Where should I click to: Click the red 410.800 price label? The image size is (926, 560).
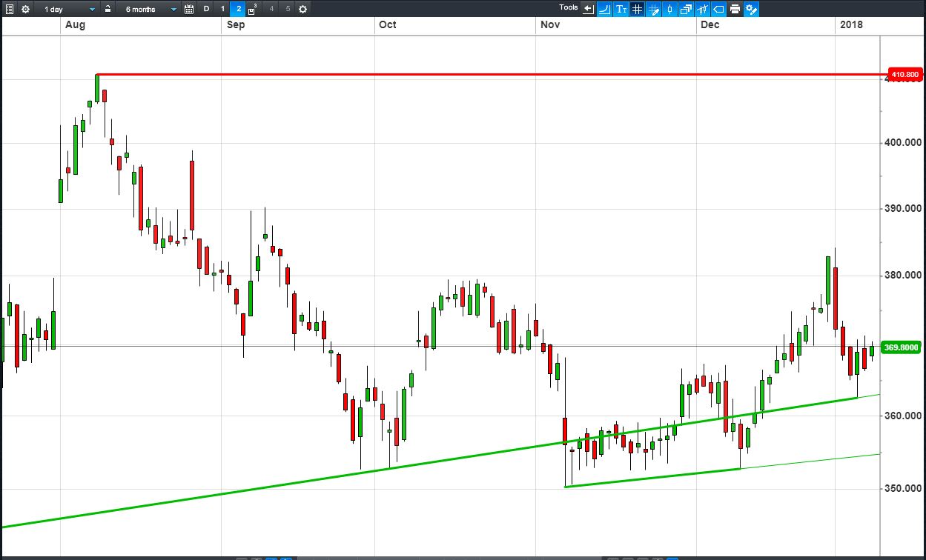click(904, 75)
